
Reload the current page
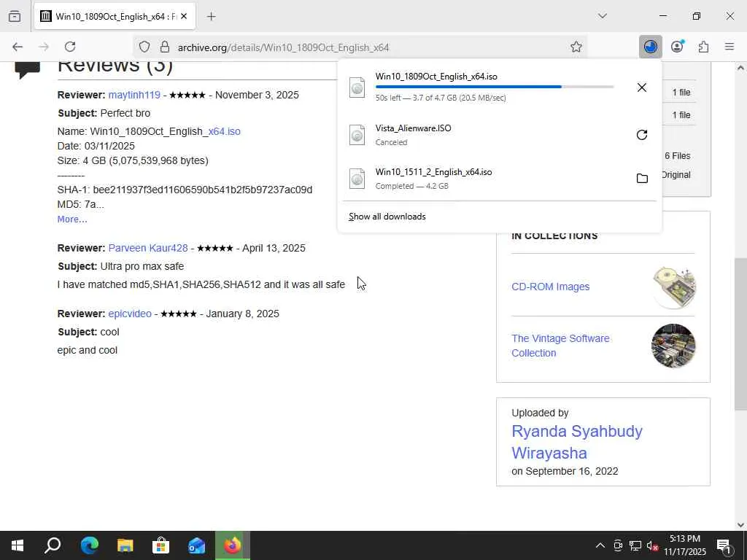[70, 47]
